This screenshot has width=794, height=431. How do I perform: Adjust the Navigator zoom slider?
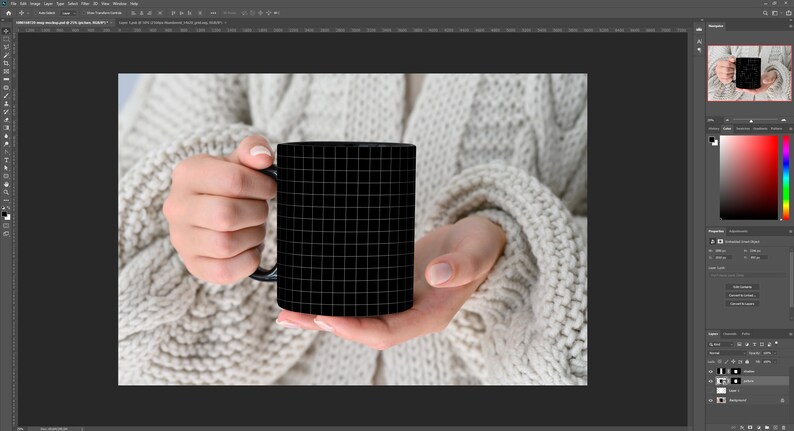(x=751, y=120)
